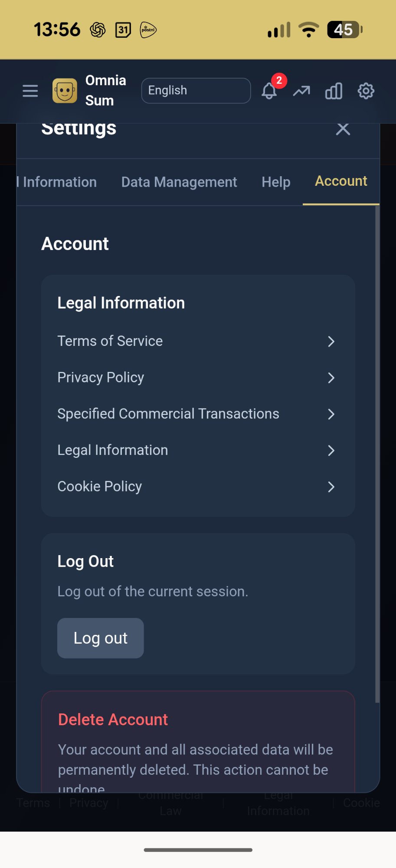This screenshot has height=868, width=396.
Task: Expand Privacy Policy chevron
Action: (331, 378)
